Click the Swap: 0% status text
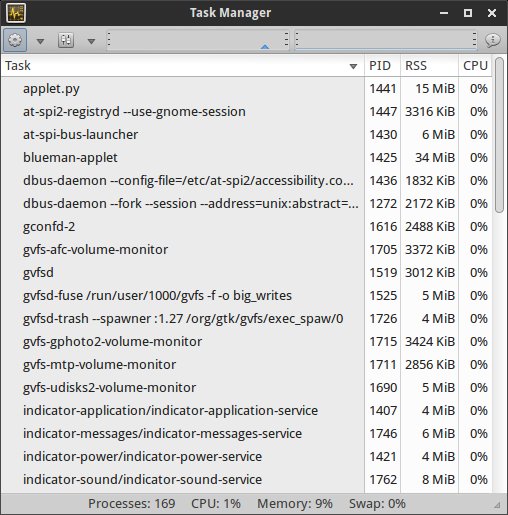Image resolution: width=508 pixels, height=515 pixels. (x=377, y=504)
